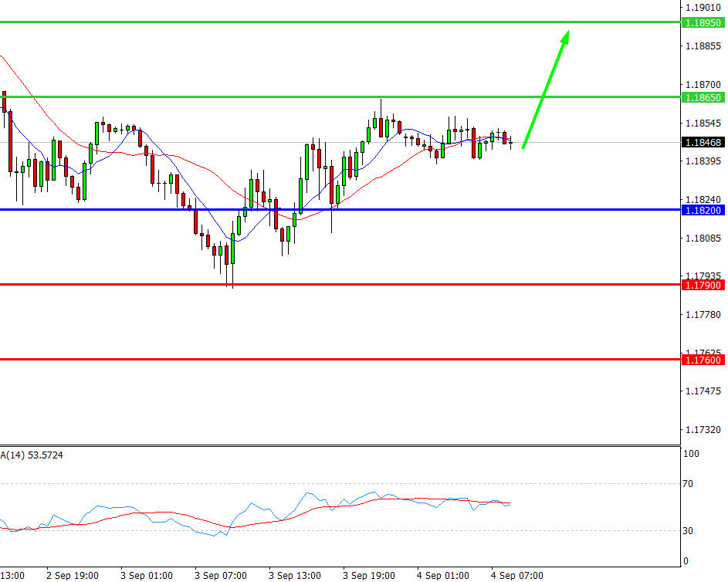The height and width of the screenshot is (582, 728).
Task: Click the 1.18395 price scale value
Action: (x=703, y=161)
